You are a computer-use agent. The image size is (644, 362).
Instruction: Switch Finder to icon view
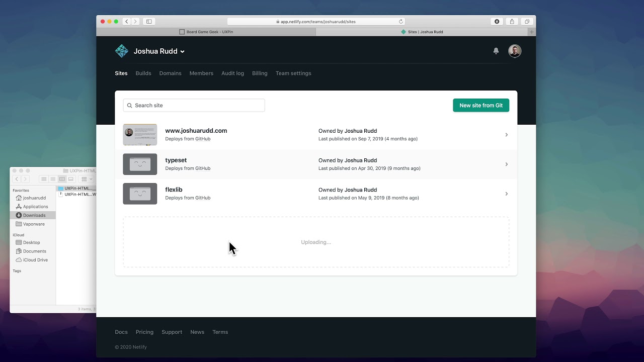(44, 179)
